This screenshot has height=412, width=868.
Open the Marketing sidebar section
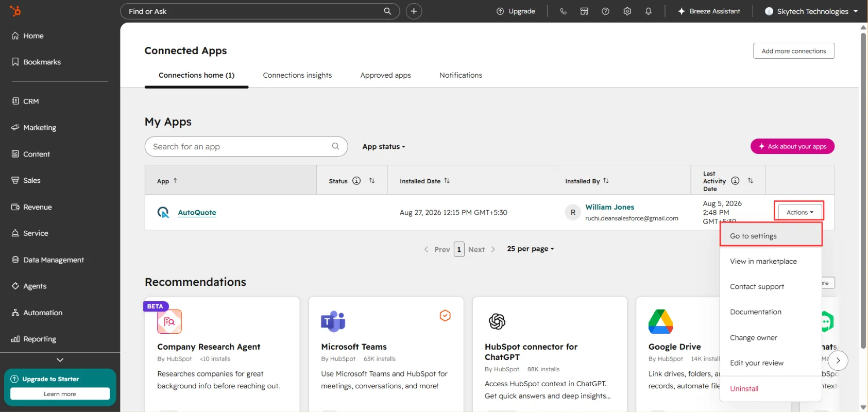(x=34, y=127)
